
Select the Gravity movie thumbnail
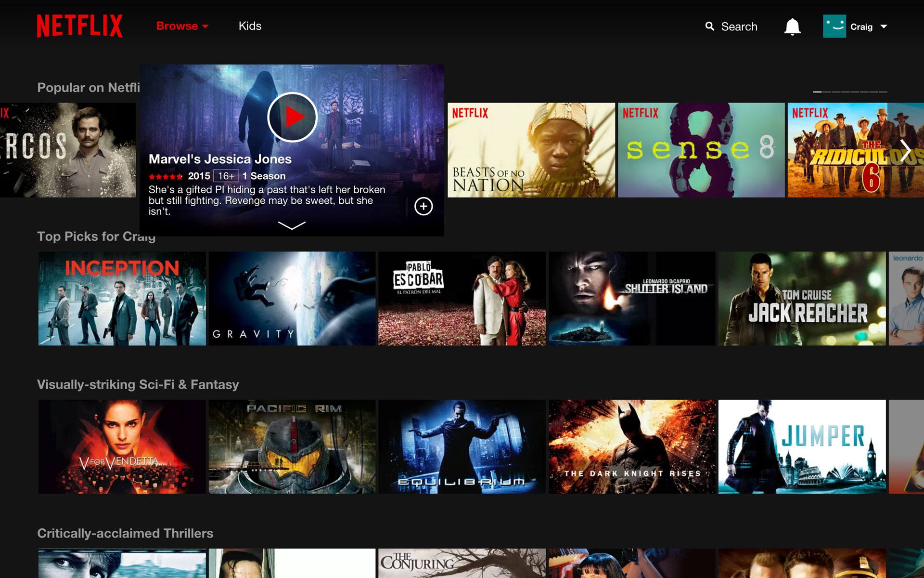[292, 299]
